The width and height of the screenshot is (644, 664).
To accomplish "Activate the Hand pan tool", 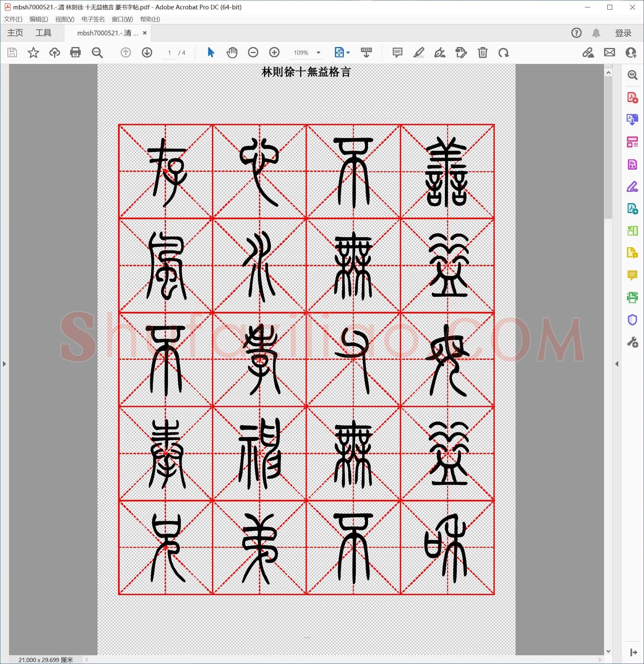I will click(232, 52).
